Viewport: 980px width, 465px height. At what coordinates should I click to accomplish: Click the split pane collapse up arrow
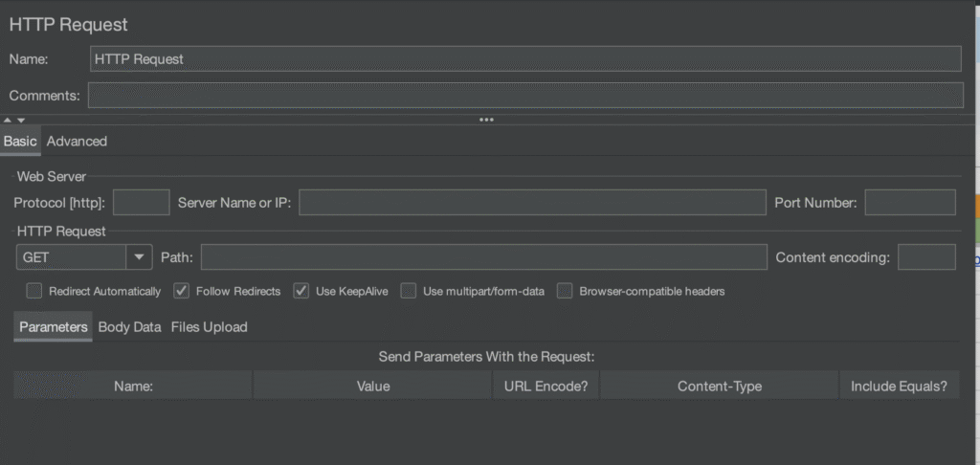point(8,121)
